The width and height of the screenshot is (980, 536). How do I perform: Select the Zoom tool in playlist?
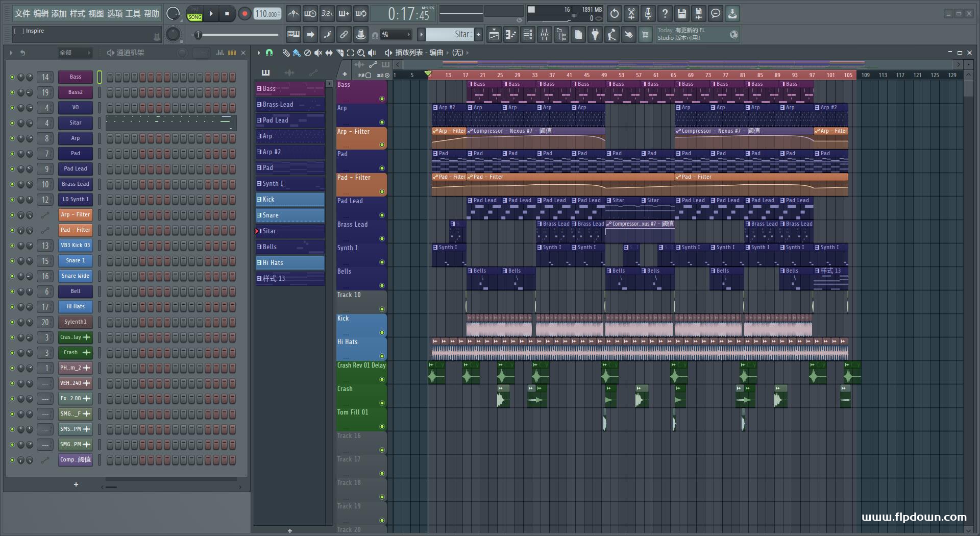click(361, 53)
